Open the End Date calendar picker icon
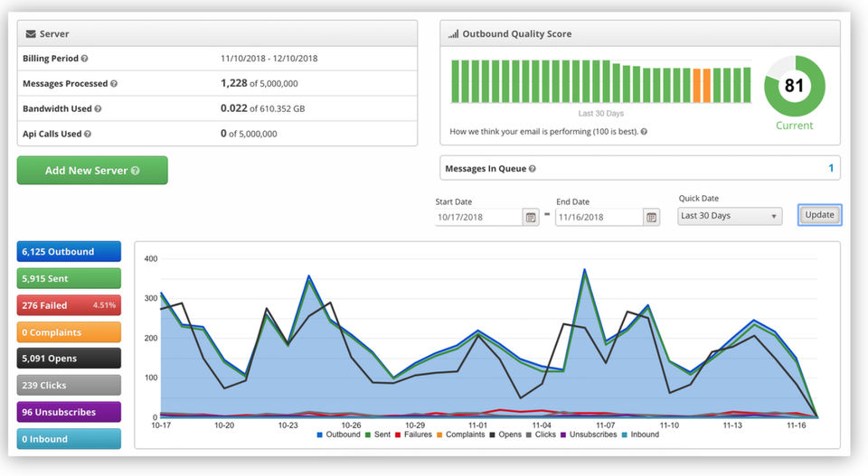Image resolution: width=868 pixels, height=476 pixels. coord(651,217)
